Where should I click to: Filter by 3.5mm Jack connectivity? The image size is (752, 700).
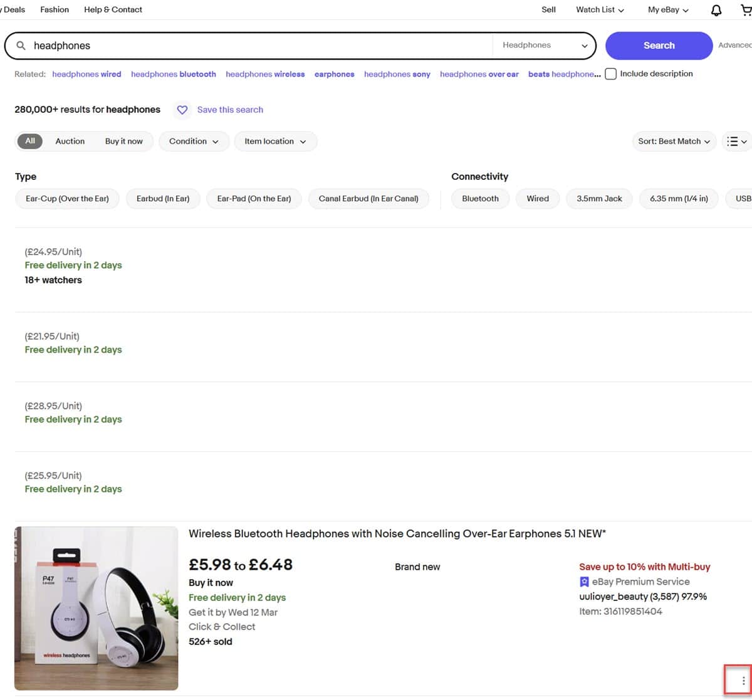(x=599, y=199)
